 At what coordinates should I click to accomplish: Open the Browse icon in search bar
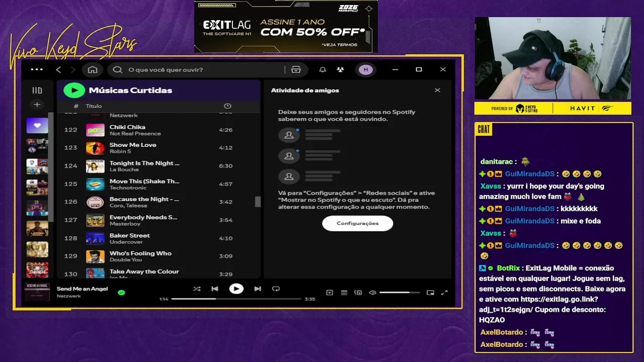click(296, 70)
